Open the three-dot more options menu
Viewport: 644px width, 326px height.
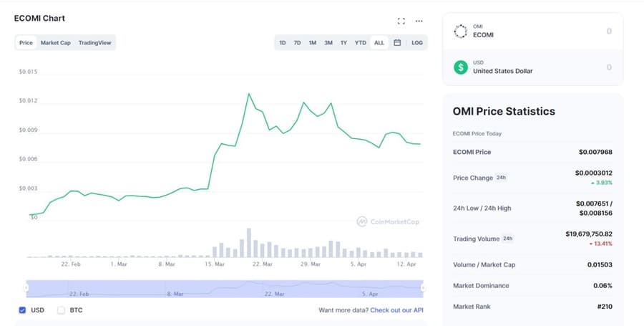(419, 21)
